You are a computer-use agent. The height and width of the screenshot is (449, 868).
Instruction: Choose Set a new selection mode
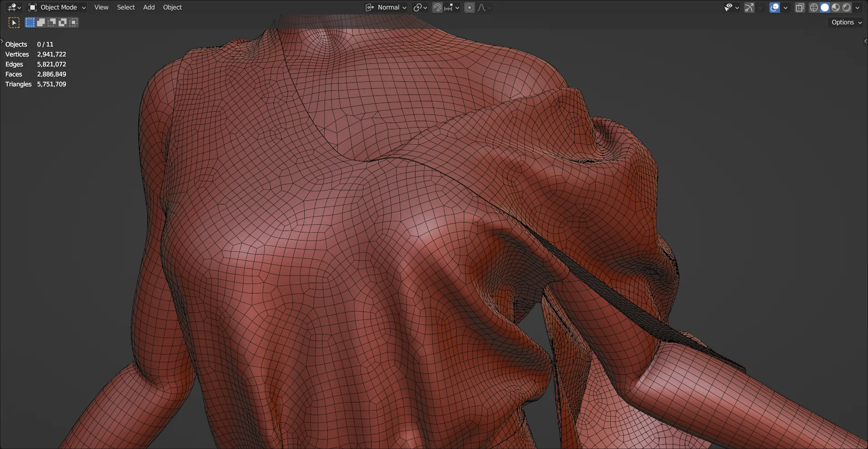[x=30, y=23]
